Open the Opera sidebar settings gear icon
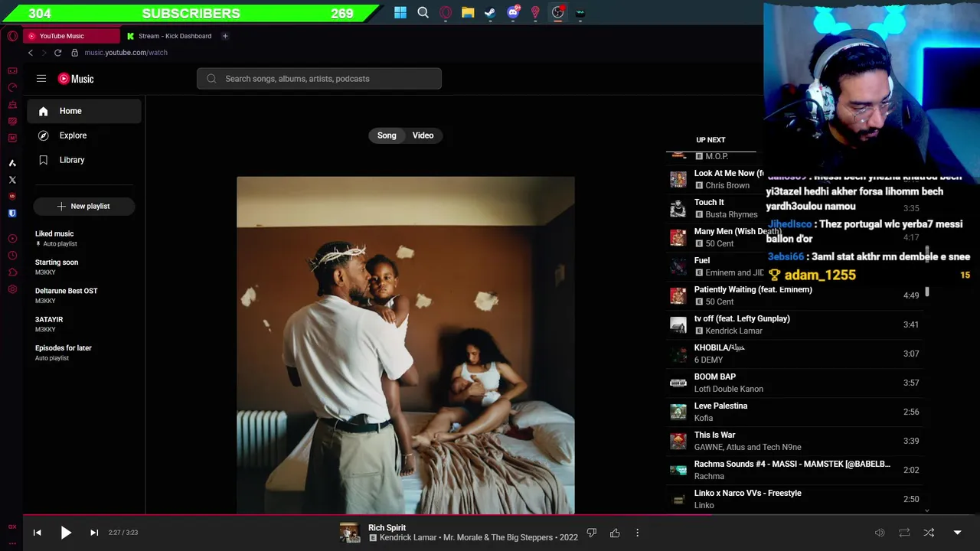This screenshot has height=551, width=980. 12,289
